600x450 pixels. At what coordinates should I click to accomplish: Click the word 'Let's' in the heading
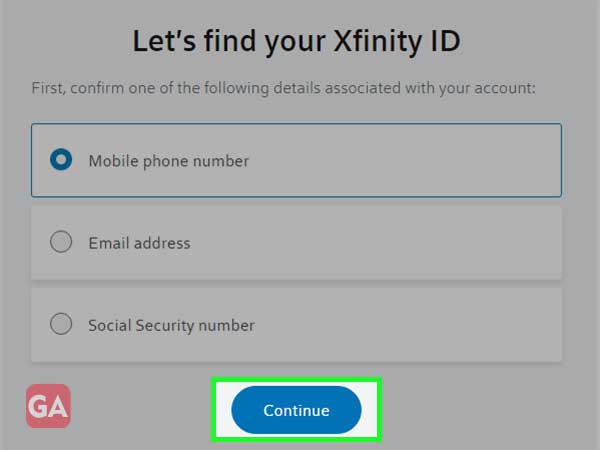(164, 41)
